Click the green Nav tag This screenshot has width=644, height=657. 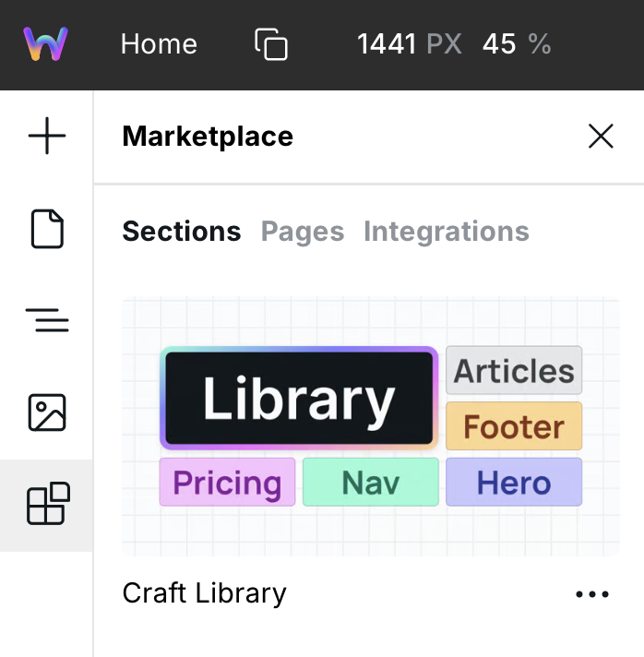point(370,483)
